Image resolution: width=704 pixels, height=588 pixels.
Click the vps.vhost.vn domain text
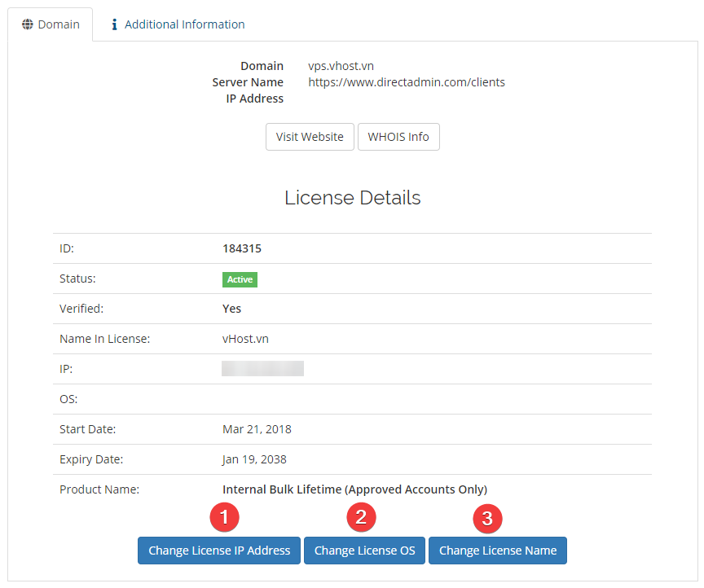tap(341, 66)
